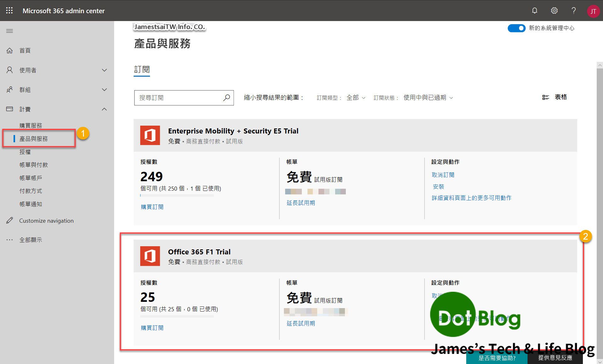This screenshot has width=603, height=364.
Task: Open the 訂閱狀態 使用中與已過期 dropdown
Action: tap(428, 98)
